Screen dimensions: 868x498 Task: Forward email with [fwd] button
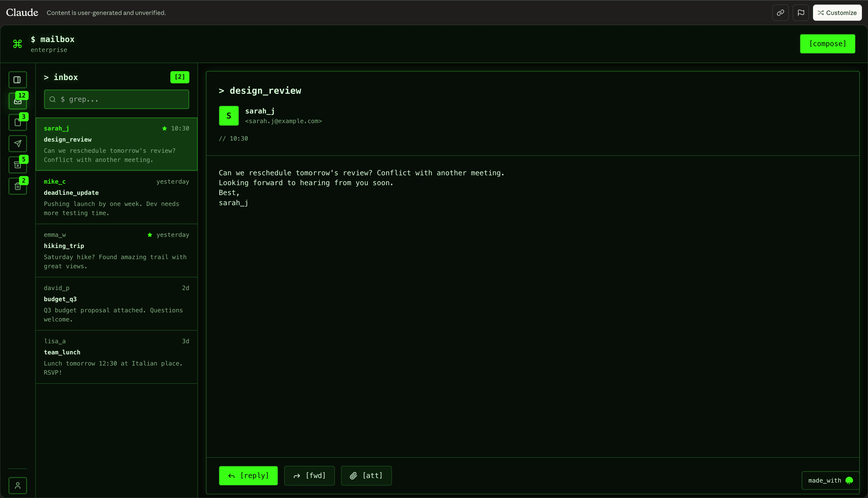[x=309, y=475]
